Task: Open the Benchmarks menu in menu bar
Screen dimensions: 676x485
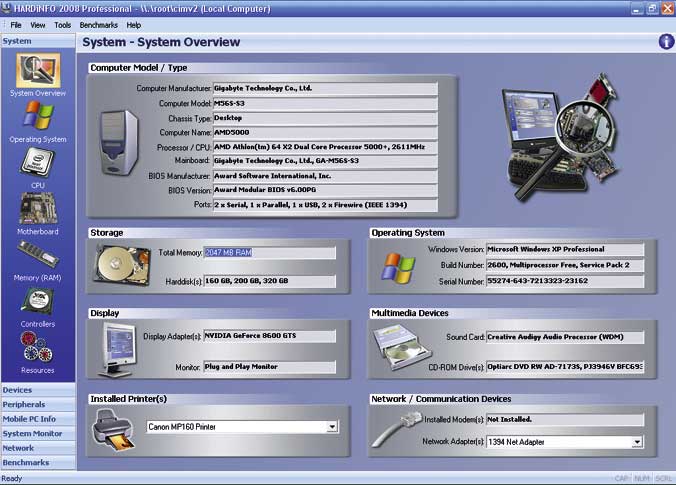Action: pos(99,25)
